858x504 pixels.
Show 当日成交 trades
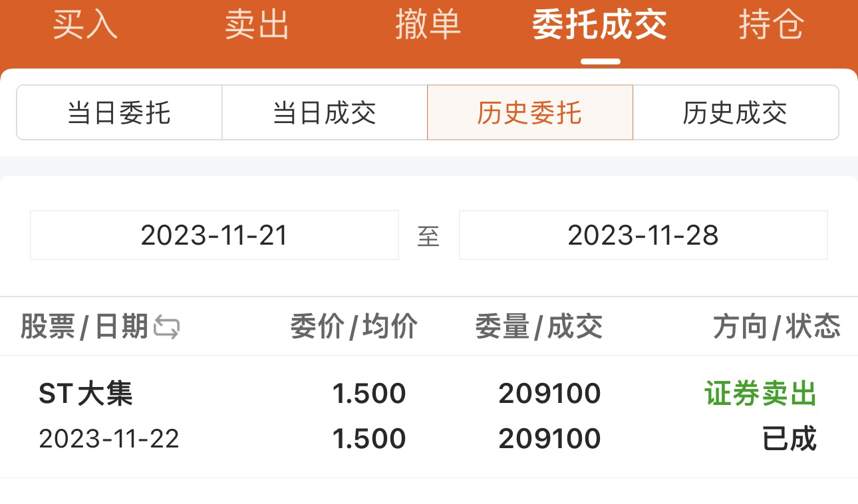[325, 112]
